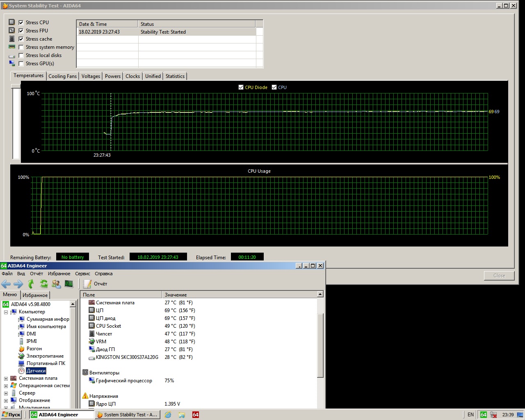Click the Forward arrow in AIDA64 Engineer toolbar
Screen dimensions: 525x420
tap(18, 284)
